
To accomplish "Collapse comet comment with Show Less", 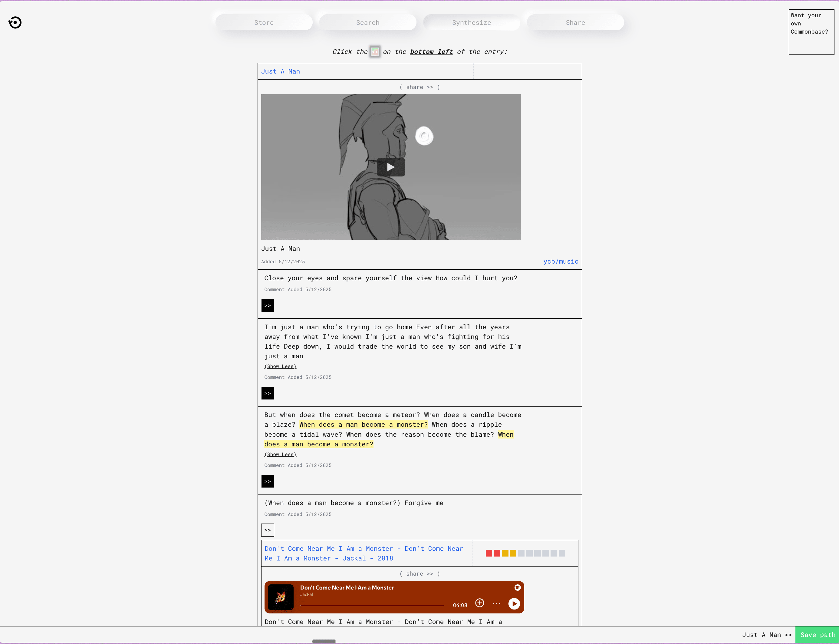I will 280,455.
